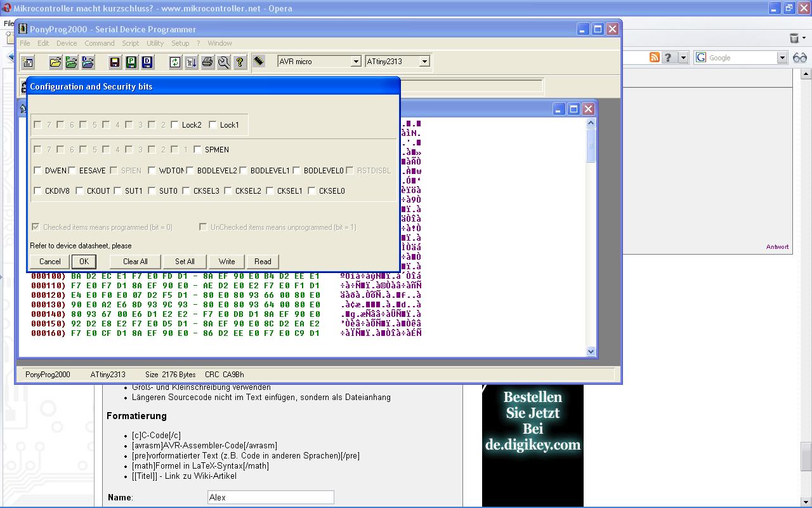Toggle the EESAVE checkbox
This screenshot has height=508, width=812.
coord(72,171)
